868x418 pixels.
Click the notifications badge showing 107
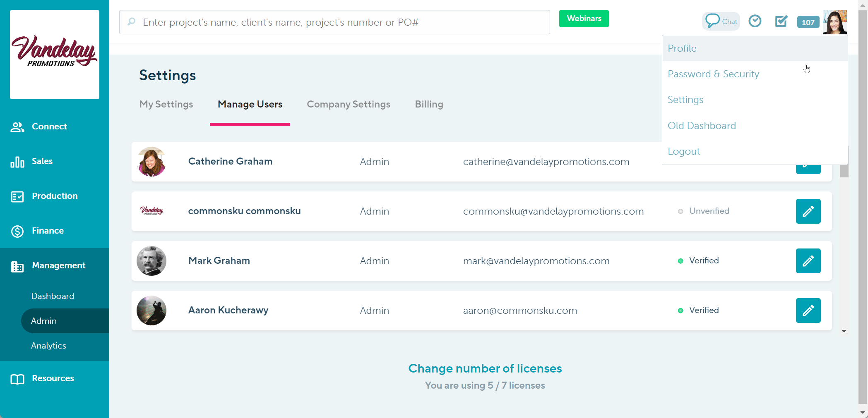808,22
